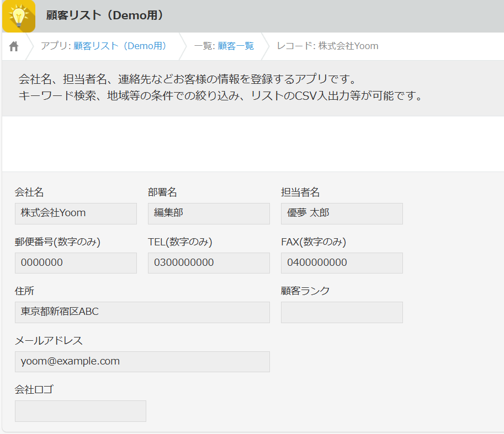
Task: Click the メールアドレス field label
Action: point(49,341)
